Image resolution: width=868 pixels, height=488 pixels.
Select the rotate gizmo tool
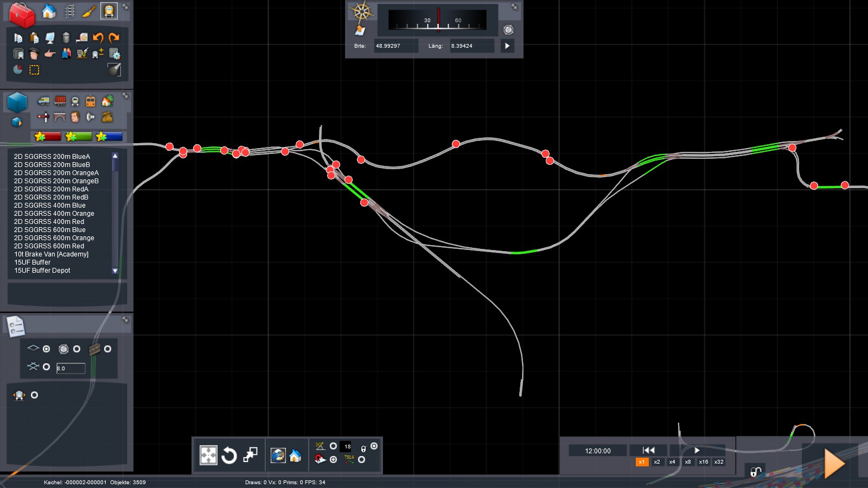(229, 455)
